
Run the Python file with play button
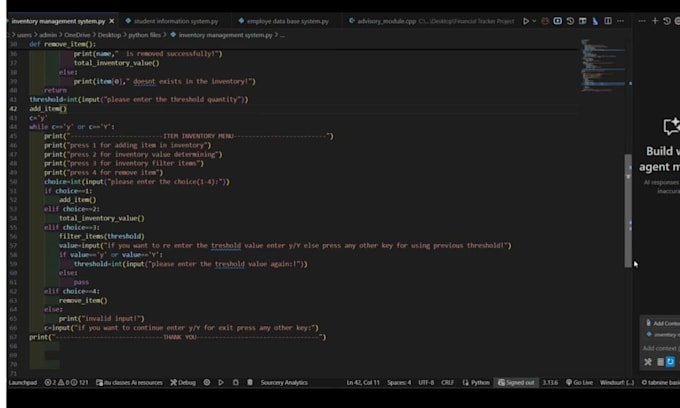526,20
